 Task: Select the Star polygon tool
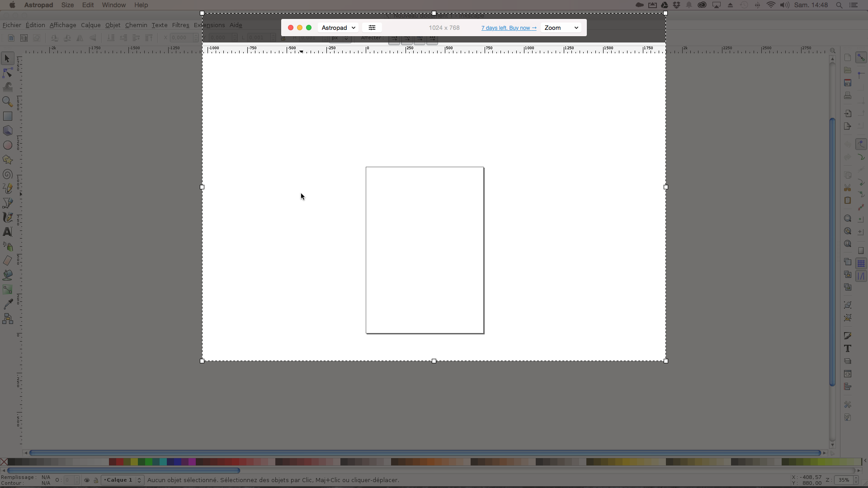(x=7, y=160)
